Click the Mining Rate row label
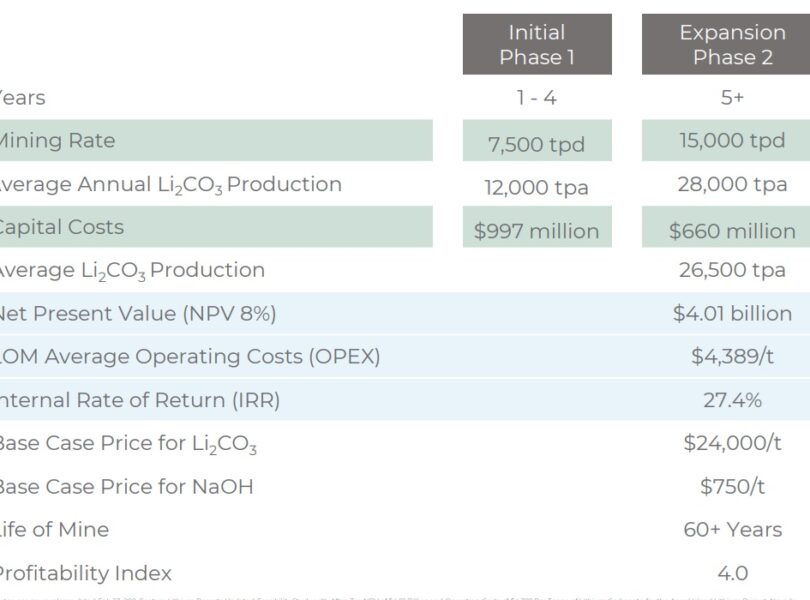810x600 pixels. pos(57,141)
